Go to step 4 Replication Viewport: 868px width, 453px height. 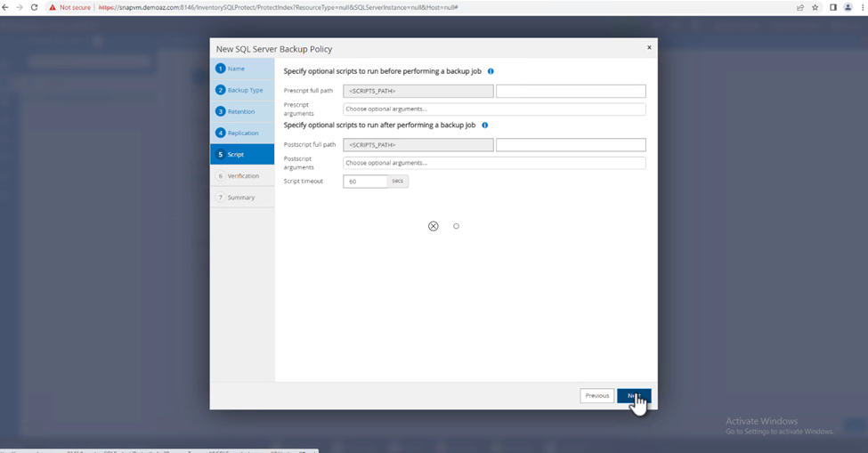click(242, 133)
